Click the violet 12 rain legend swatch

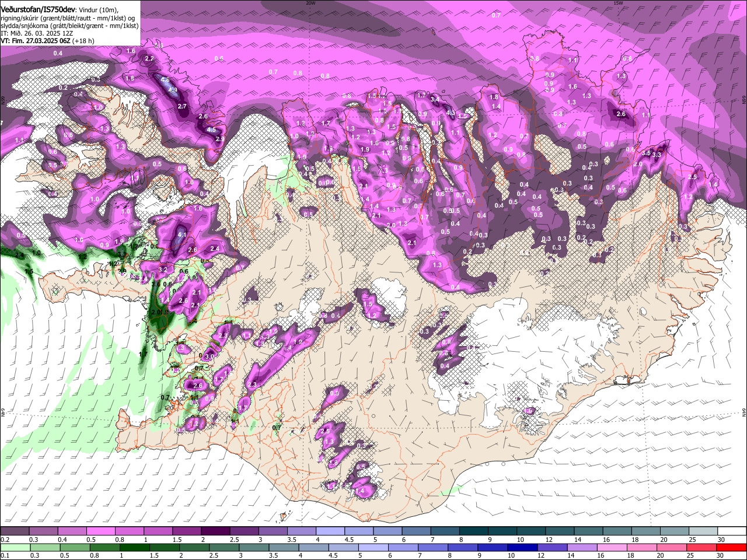pyautogui.click(x=552, y=547)
